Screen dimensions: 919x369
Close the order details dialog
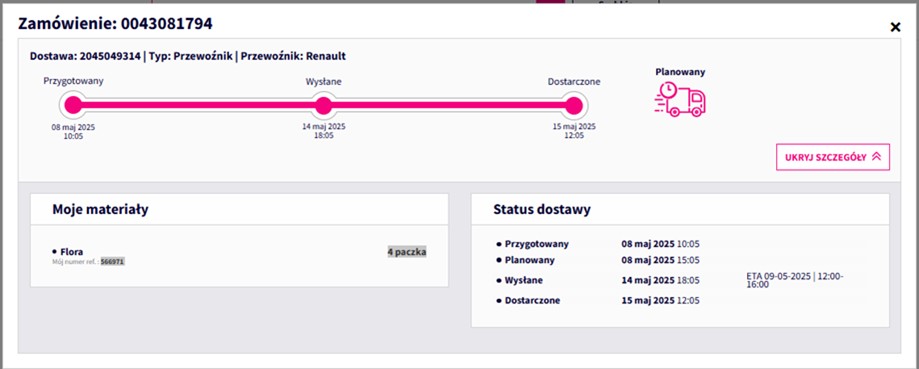coord(895,27)
